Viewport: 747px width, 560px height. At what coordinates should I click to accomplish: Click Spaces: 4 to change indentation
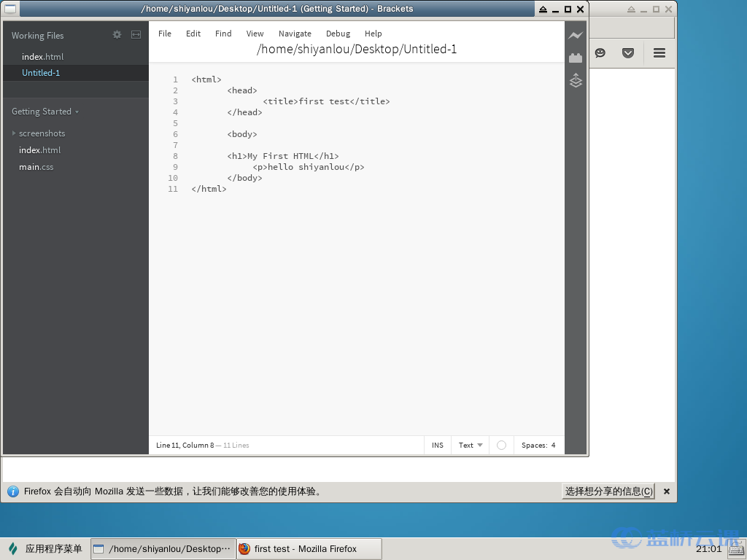(x=538, y=445)
